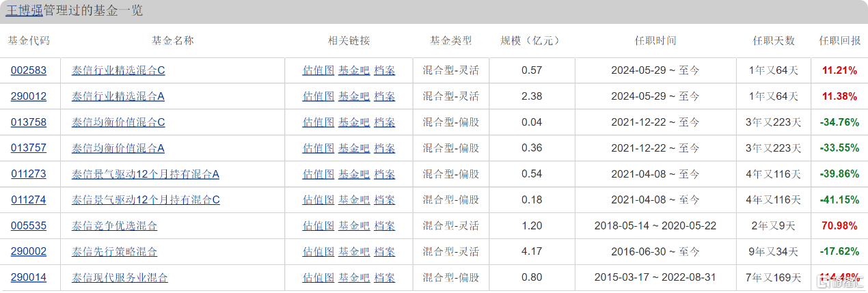The width and height of the screenshot is (868, 293).
Task: Open fund code 290012 link
Action: click(29, 96)
